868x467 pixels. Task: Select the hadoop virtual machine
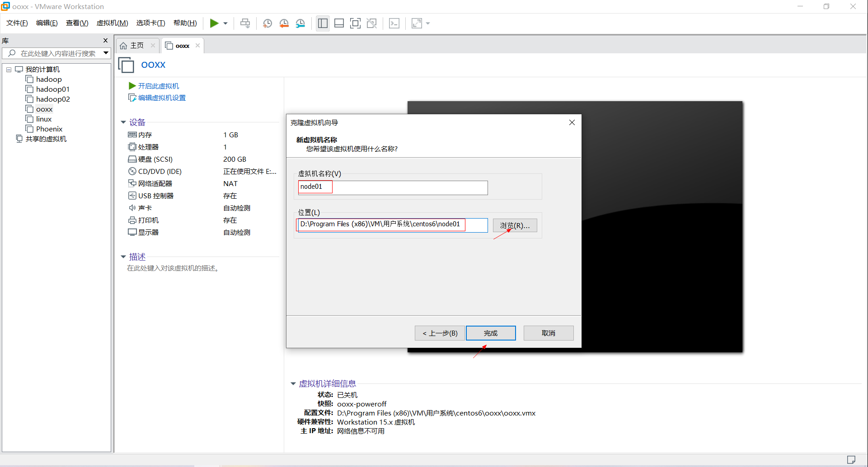point(49,79)
